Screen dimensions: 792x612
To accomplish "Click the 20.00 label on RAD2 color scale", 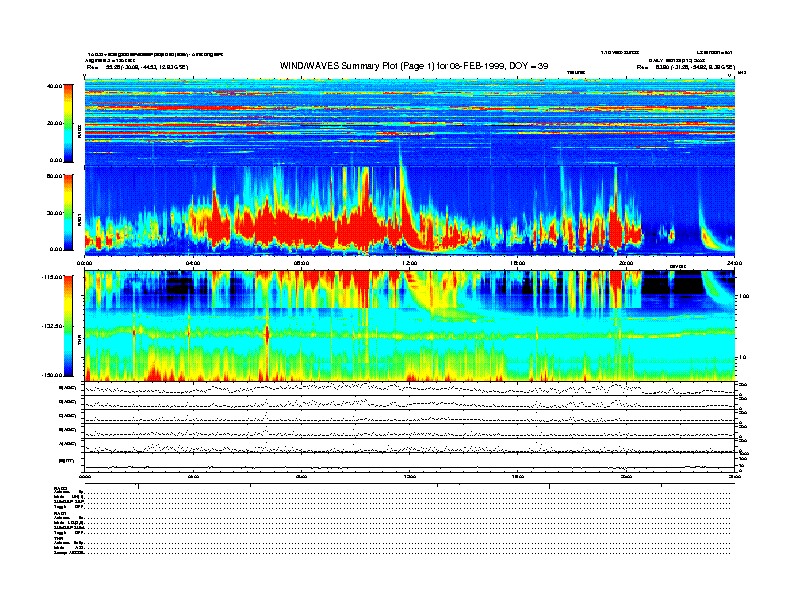I will [55, 123].
